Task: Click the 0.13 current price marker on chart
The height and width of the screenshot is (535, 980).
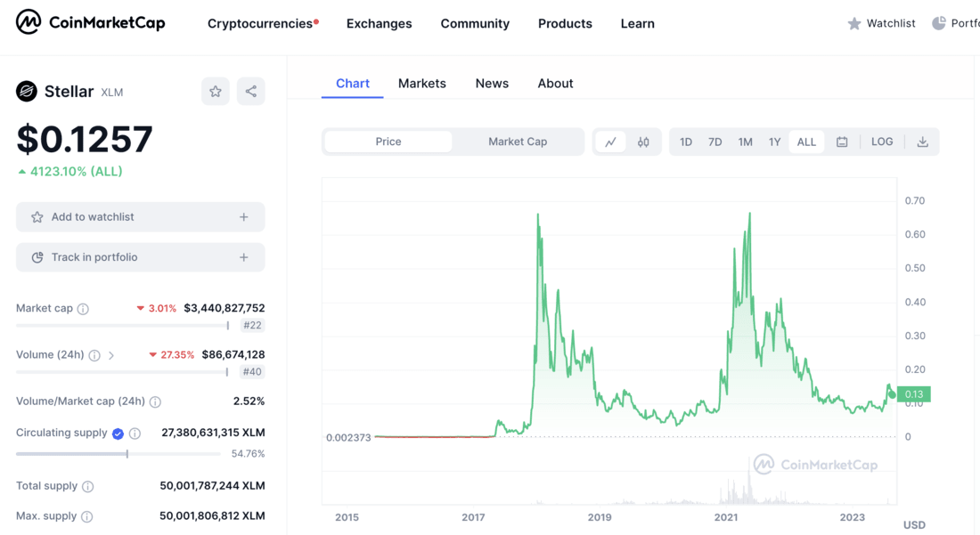Action: (x=914, y=394)
